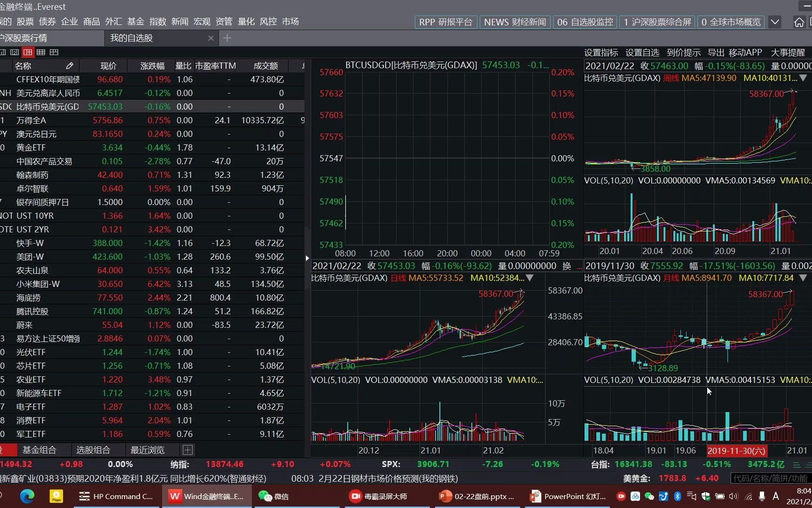Close the 我的自选股 tab

(x=211, y=38)
